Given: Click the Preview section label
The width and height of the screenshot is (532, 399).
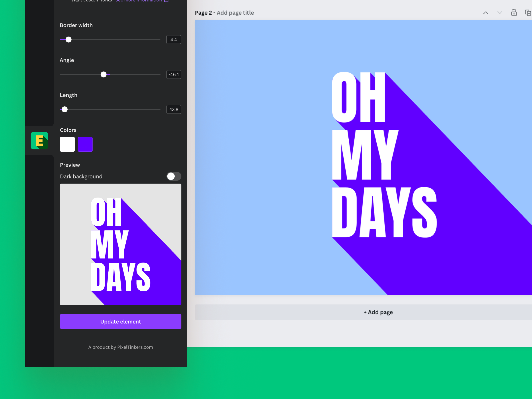Looking at the screenshot, I should [x=70, y=165].
